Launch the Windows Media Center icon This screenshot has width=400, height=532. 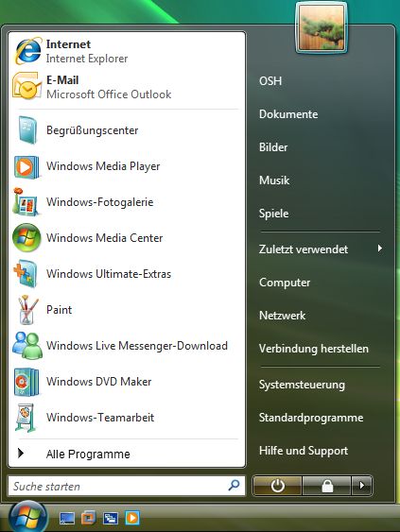(26, 237)
